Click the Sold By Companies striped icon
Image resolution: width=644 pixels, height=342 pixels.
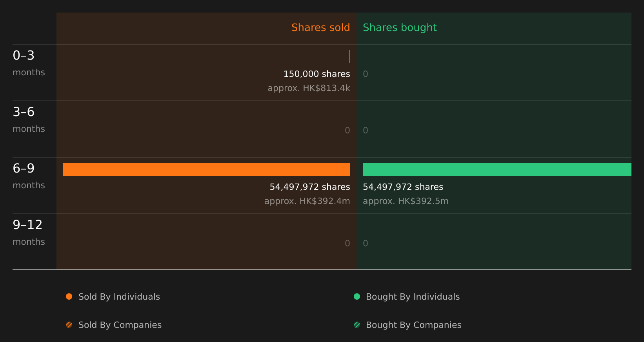pyautogui.click(x=69, y=325)
